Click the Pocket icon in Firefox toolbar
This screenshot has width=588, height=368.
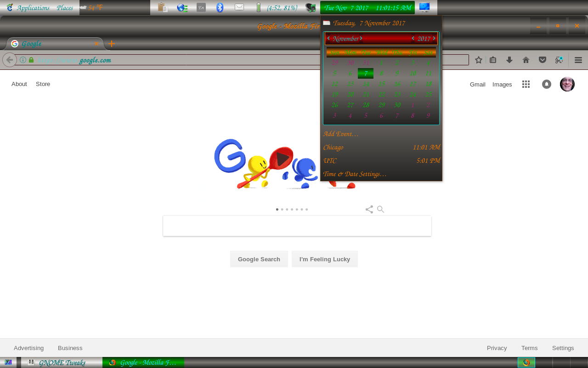tap(543, 60)
